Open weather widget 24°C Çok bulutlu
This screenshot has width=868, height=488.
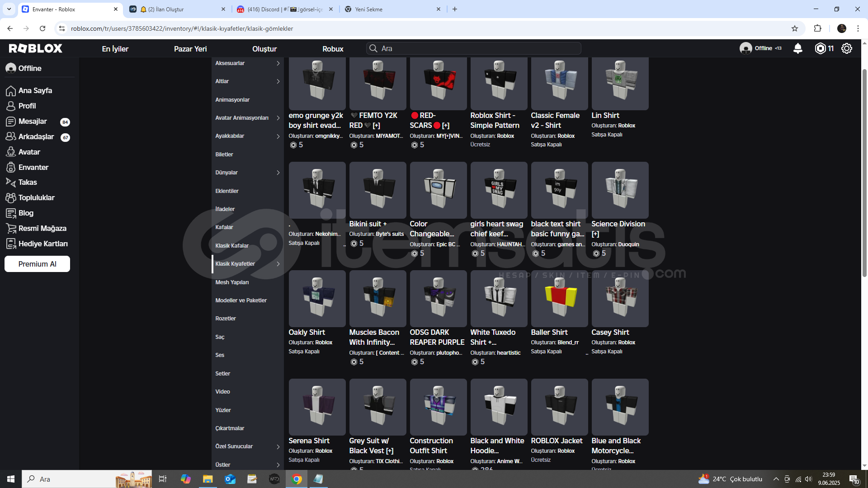[x=730, y=479]
